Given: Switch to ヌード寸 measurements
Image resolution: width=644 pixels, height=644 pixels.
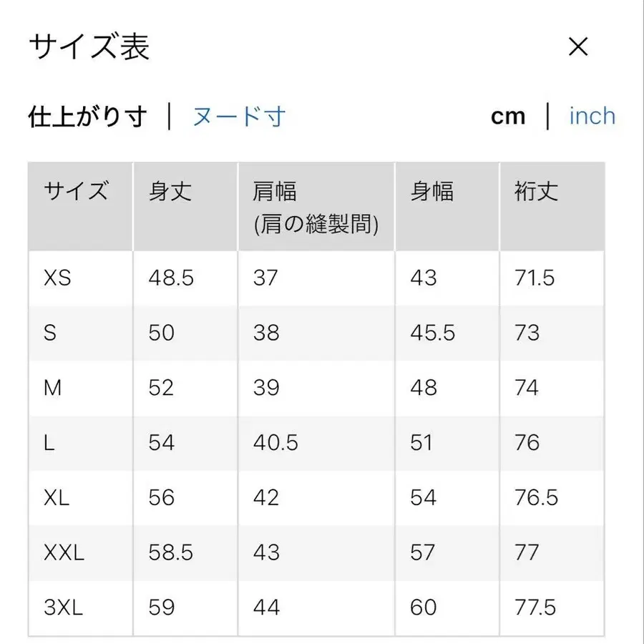Looking at the screenshot, I should pos(238,116).
